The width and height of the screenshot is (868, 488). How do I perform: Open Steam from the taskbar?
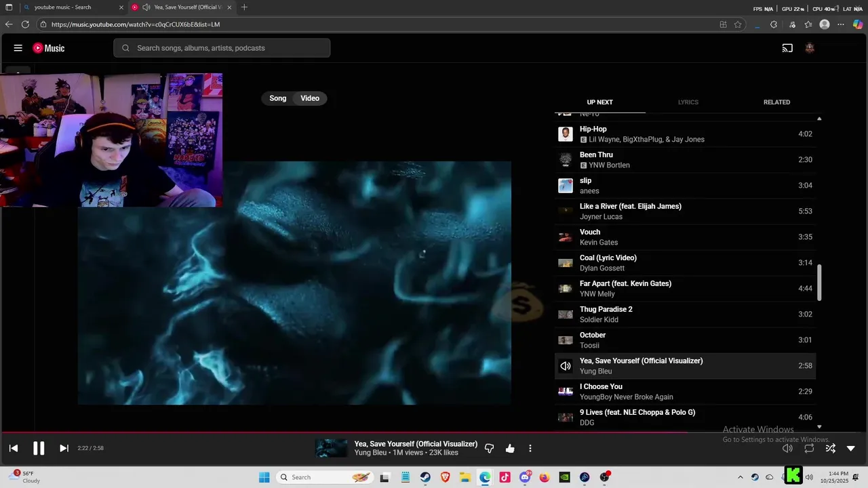click(x=425, y=477)
